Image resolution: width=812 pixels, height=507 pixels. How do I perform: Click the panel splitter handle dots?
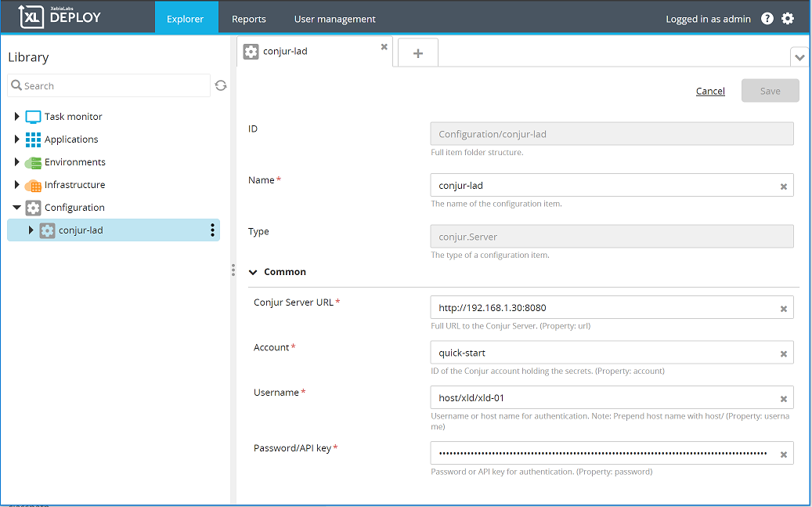[233, 270]
